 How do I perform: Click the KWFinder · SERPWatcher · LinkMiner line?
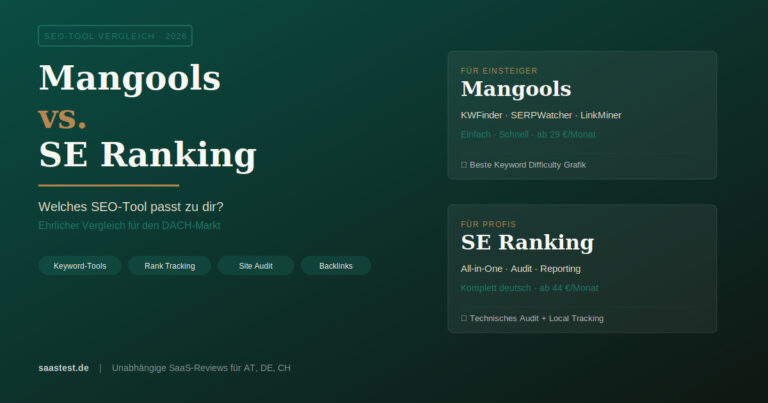[x=541, y=115]
